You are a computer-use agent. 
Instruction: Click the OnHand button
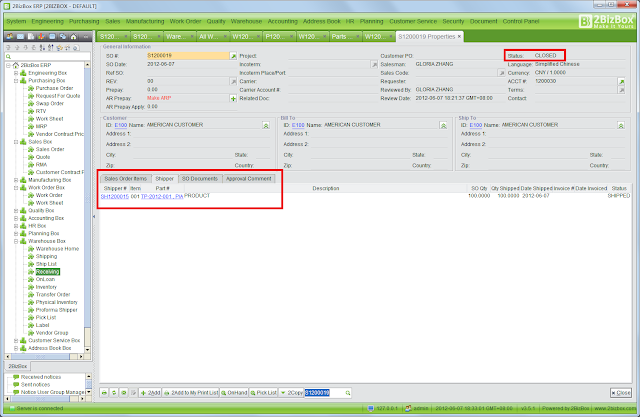pyautogui.click(x=234, y=393)
